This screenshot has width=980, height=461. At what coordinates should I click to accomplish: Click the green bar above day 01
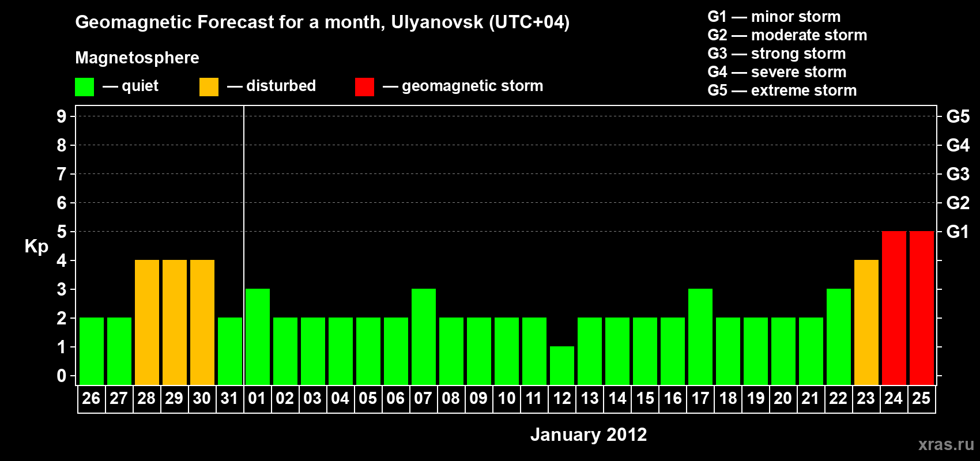point(258,337)
